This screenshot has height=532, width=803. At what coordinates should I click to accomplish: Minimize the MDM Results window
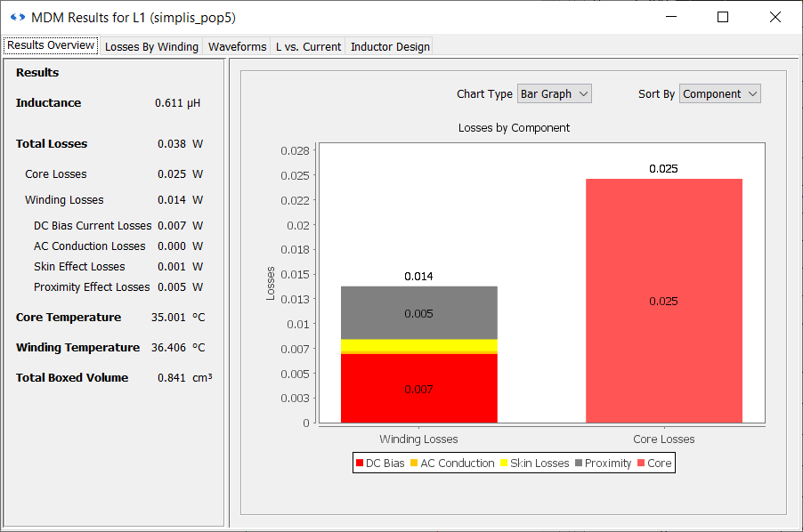point(671,17)
